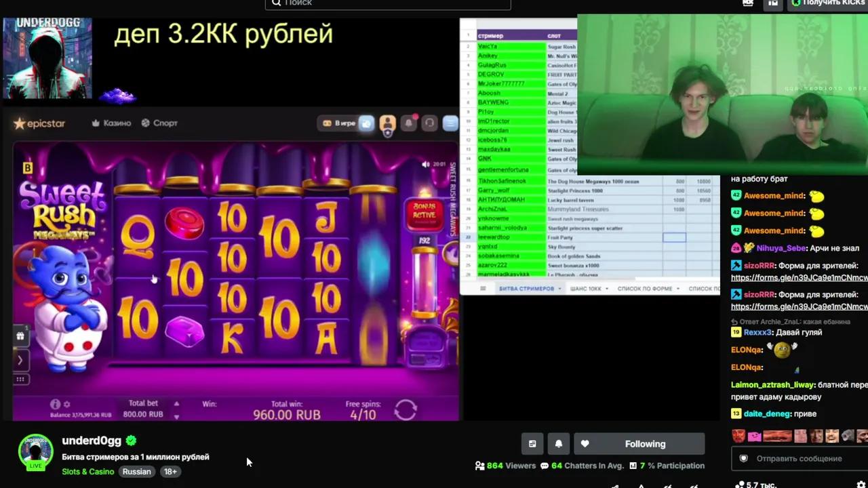Select cell 'Lucky barrel tavern'
The image size is (868, 488).
(x=604, y=200)
